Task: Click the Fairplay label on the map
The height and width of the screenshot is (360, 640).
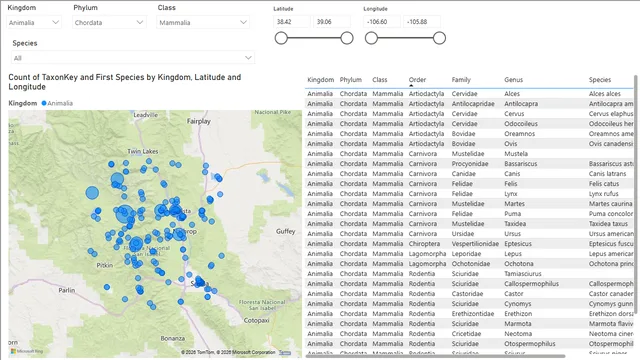Action: [x=199, y=121]
